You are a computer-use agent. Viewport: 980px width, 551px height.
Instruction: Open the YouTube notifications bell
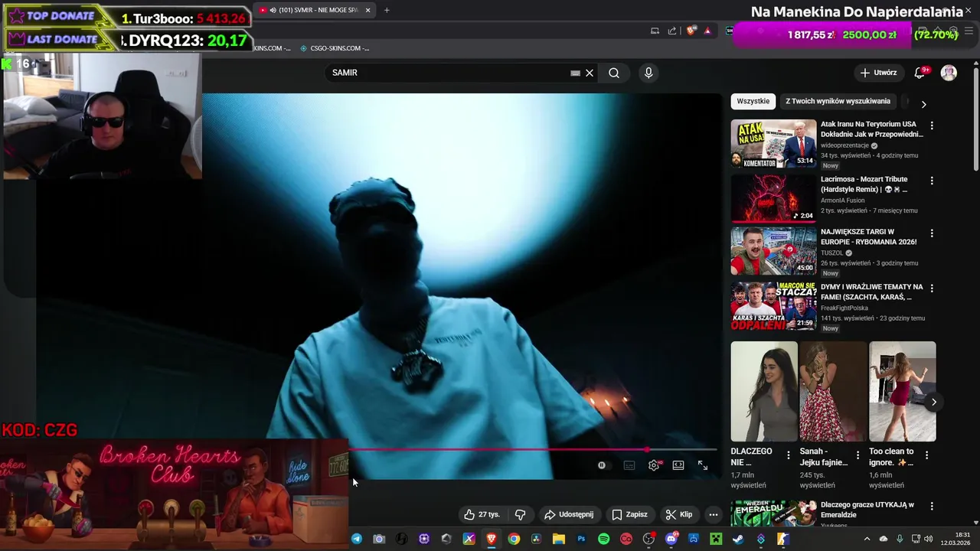[x=920, y=73]
